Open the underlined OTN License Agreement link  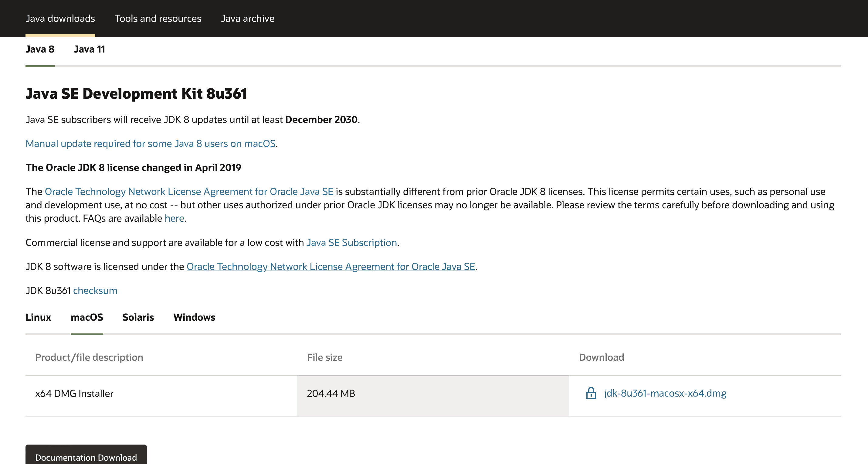tap(331, 267)
